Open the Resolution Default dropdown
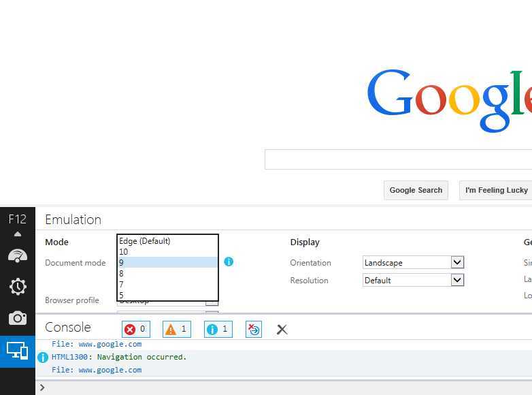The height and width of the screenshot is (395, 532). point(413,280)
